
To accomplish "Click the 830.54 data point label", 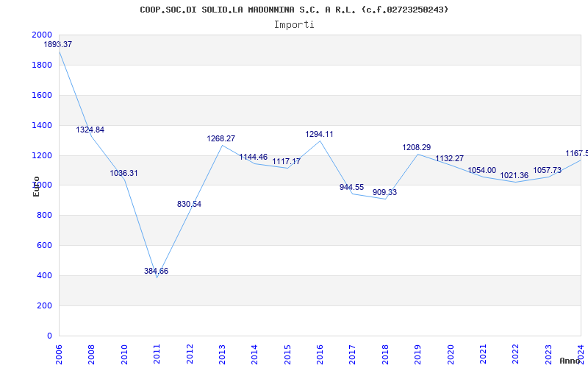I will tap(189, 205).
